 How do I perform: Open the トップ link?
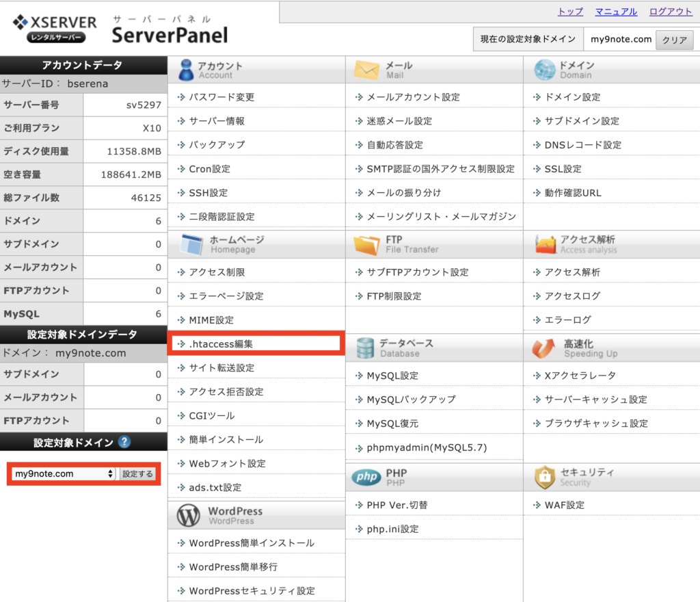571,12
